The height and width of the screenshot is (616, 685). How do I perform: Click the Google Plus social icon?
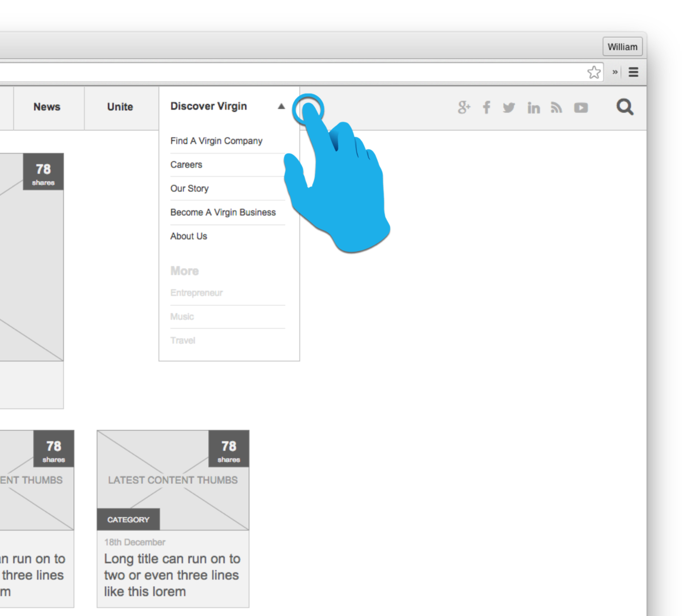pos(464,107)
